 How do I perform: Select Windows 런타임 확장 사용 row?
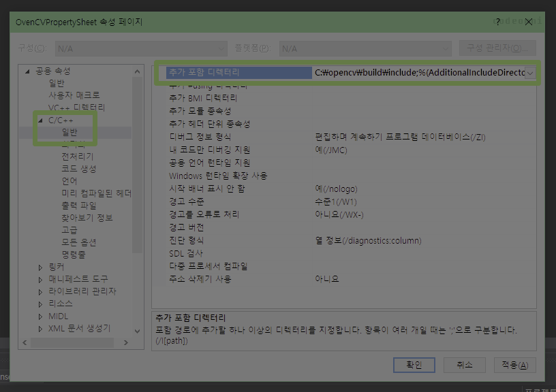218,176
